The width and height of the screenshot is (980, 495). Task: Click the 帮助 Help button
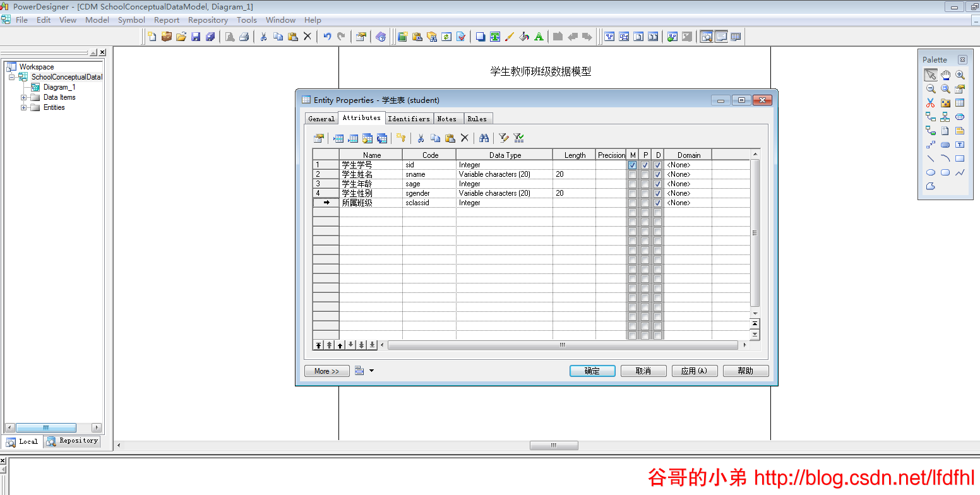(x=746, y=371)
